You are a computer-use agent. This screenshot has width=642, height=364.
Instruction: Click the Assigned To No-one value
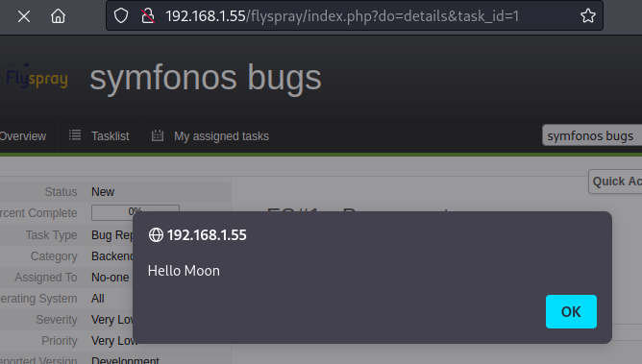[x=111, y=278]
